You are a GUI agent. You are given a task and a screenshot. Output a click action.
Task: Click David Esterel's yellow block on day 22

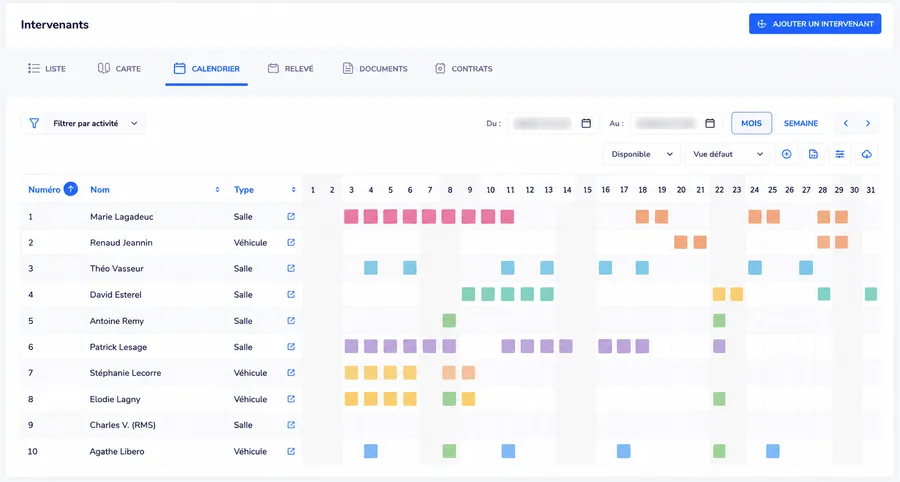point(719,294)
